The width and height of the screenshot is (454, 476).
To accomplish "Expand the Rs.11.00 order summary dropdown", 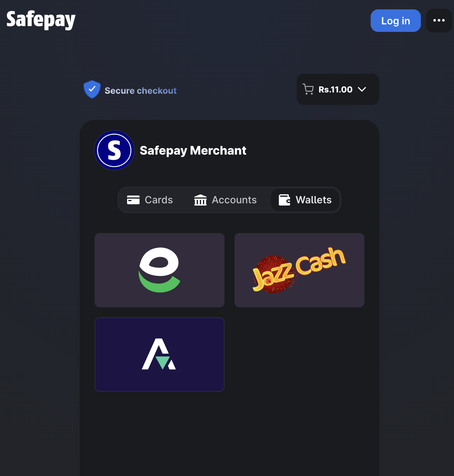I will point(338,89).
